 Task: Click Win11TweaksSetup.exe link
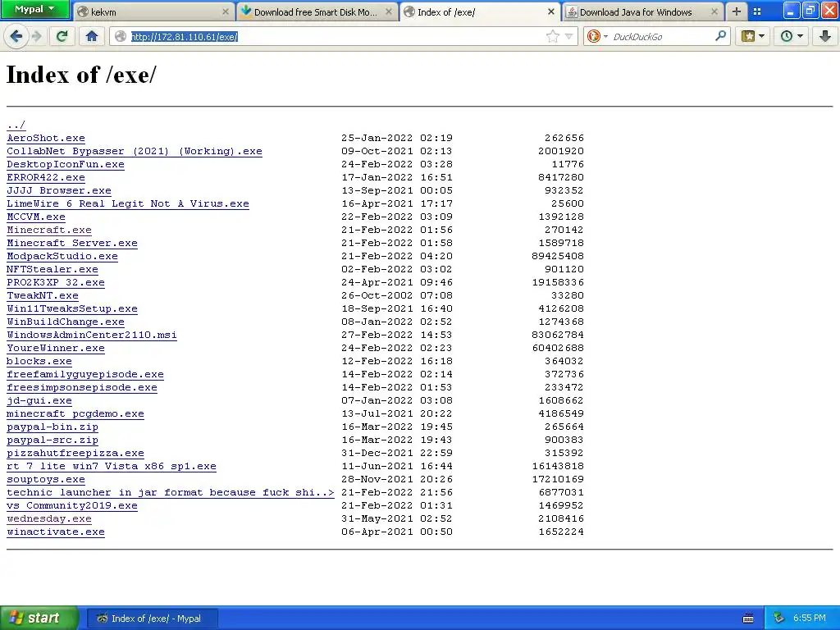click(72, 308)
